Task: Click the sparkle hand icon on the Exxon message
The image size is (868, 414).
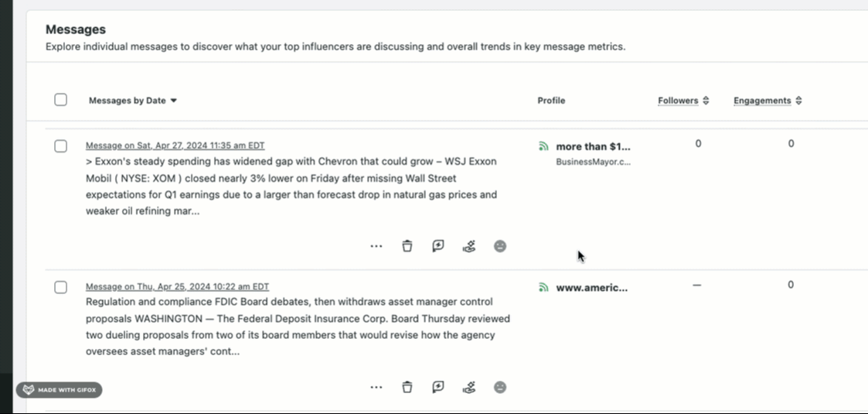Action: pyautogui.click(x=469, y=246)
